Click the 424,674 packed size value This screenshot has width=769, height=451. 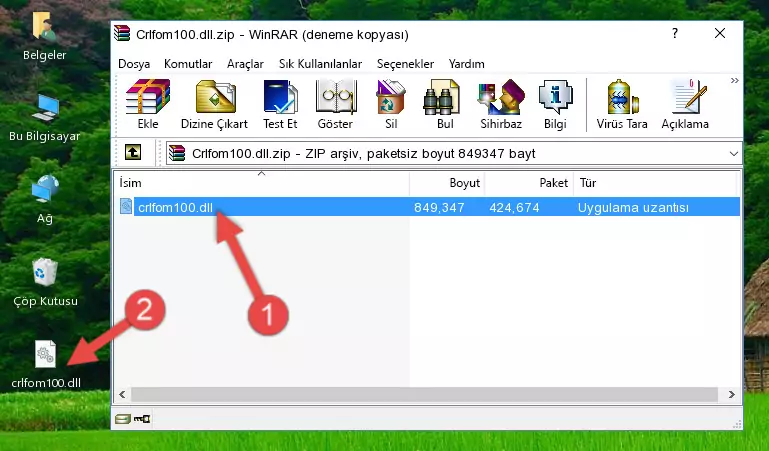514,207
